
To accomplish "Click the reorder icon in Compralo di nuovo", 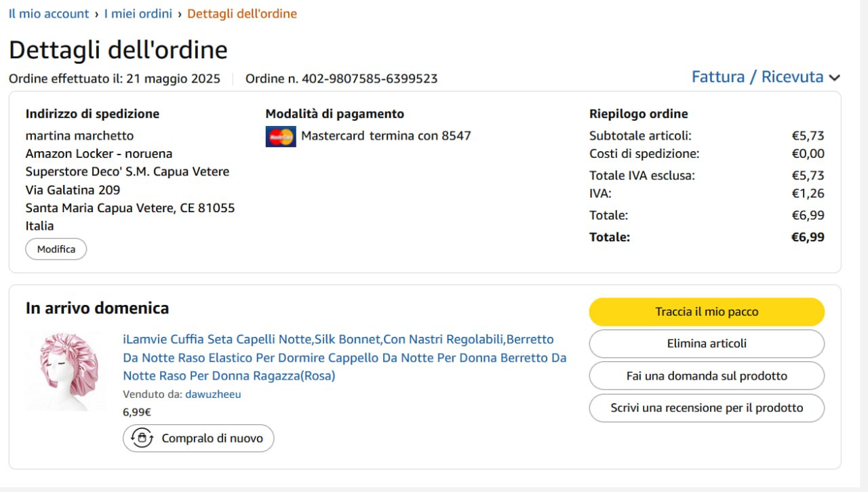I will click(x=142, y=438).
